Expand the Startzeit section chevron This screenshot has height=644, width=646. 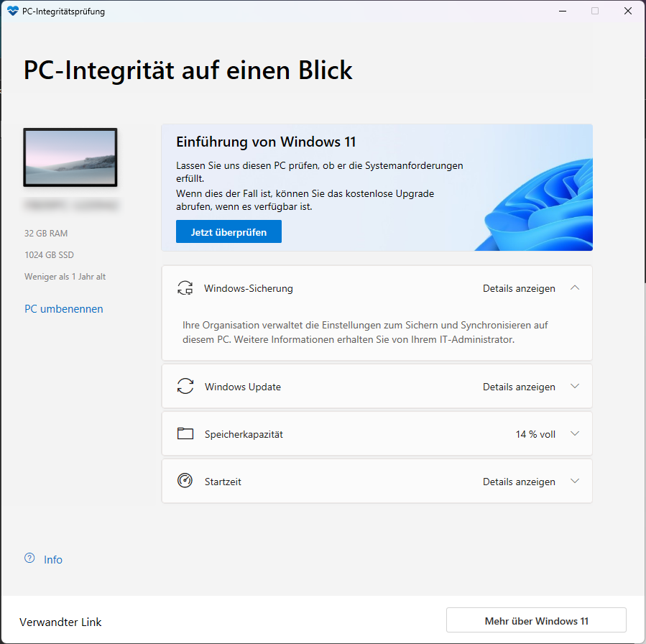point(575,481)
